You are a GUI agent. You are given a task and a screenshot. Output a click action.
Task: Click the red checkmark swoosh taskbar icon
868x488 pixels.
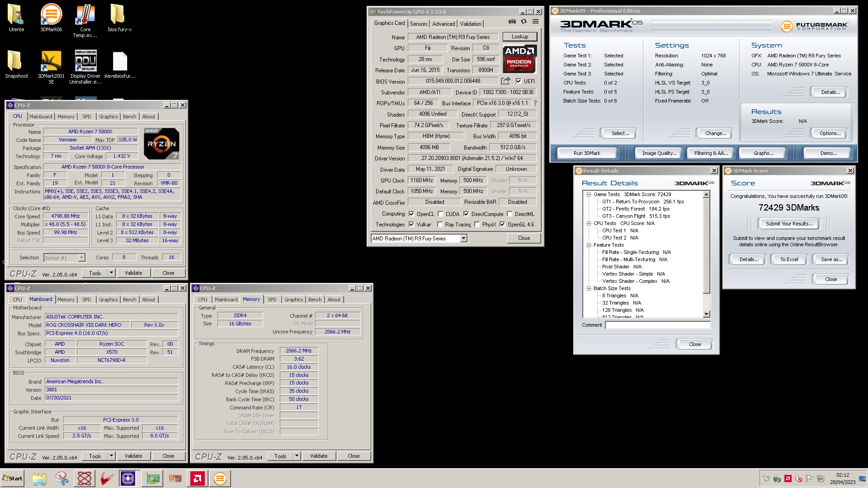click(107, 479)
